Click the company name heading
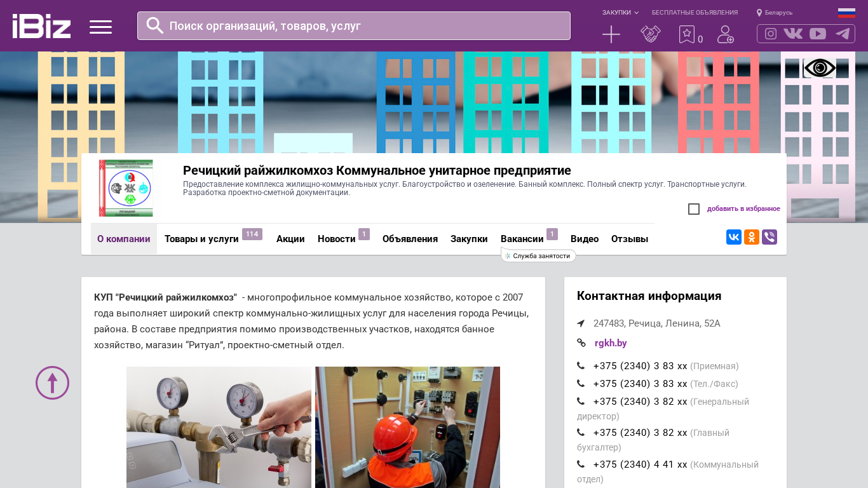The image size is (868, 488). point(377,170)
